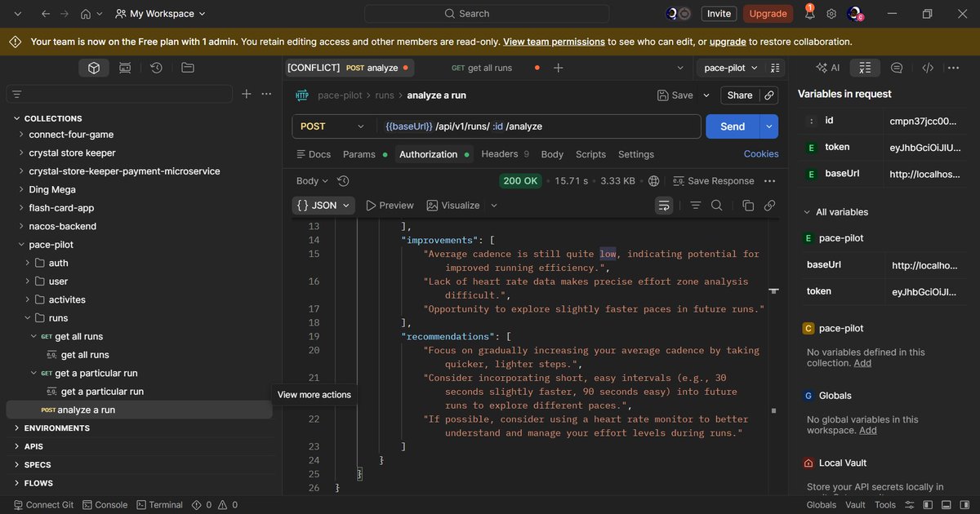980x514 pixels.
Task: Click the Upgrade button
Action: [768, 14]
